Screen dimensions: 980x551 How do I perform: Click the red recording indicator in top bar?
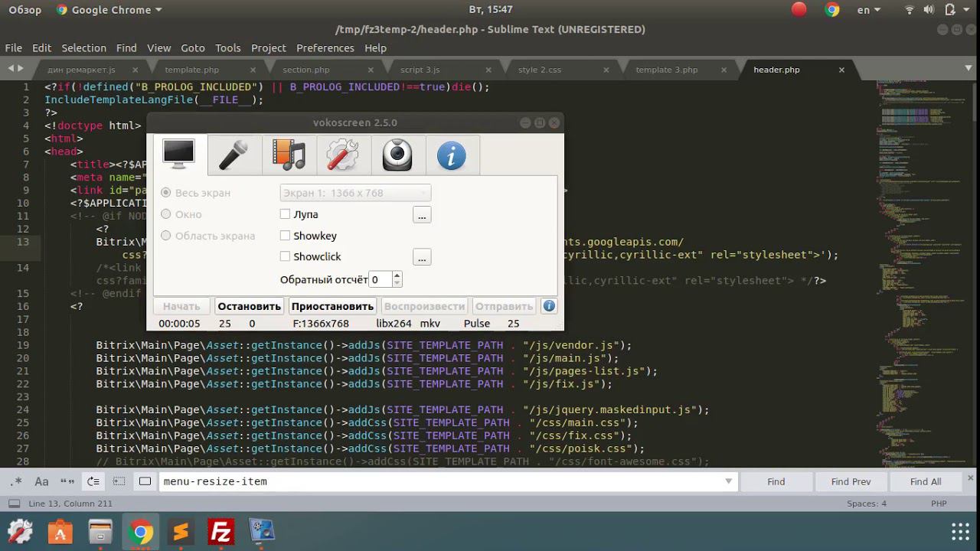pyautogui.click(x=799, y=9)
